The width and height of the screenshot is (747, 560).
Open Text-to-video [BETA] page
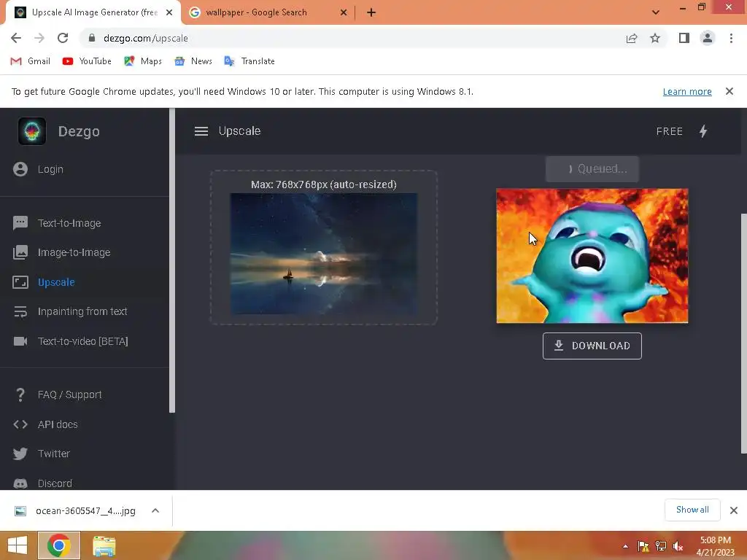[83, 341]
